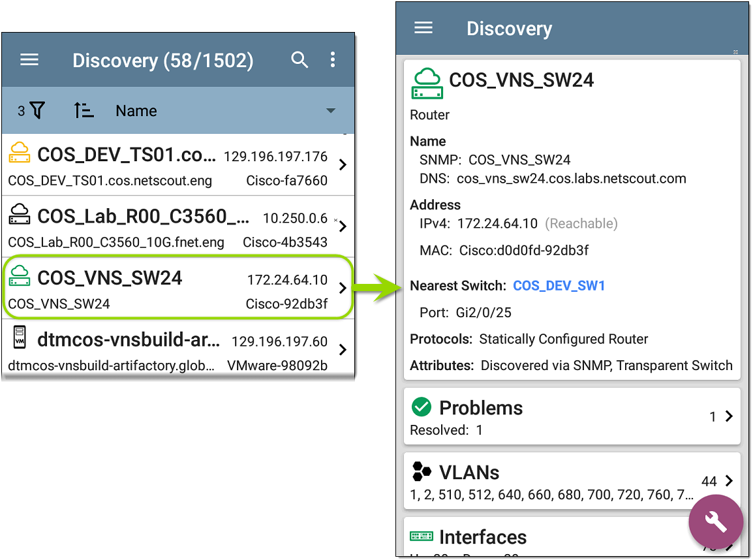This screenshot has width=753, height=560.
Task: Click the DNS name cos_vns_sw24.cos.labs.netscout.com
Action: [572, 179]
